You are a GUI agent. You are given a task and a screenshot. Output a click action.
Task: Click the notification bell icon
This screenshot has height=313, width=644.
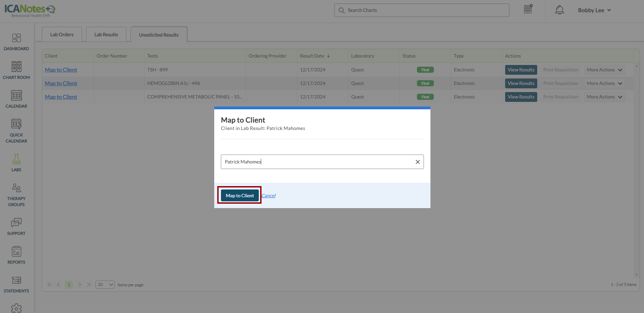tap(559, 10)
